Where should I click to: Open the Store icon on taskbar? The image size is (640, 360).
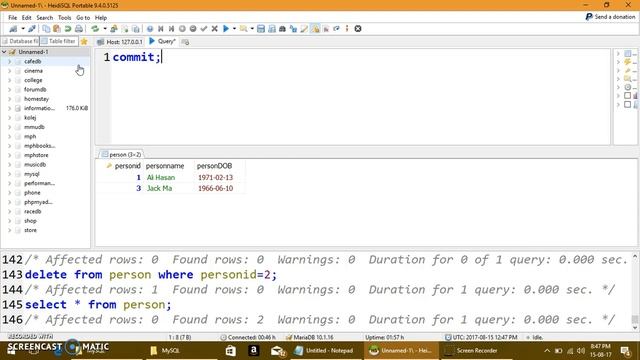point(231,351)
